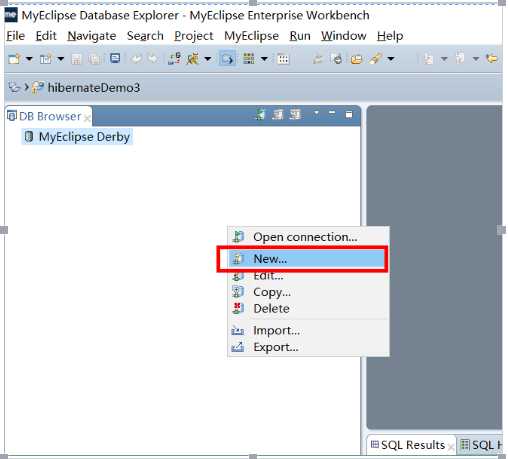Open the Run menu
The width and height of the screenshot is (508, 459).
300,36
